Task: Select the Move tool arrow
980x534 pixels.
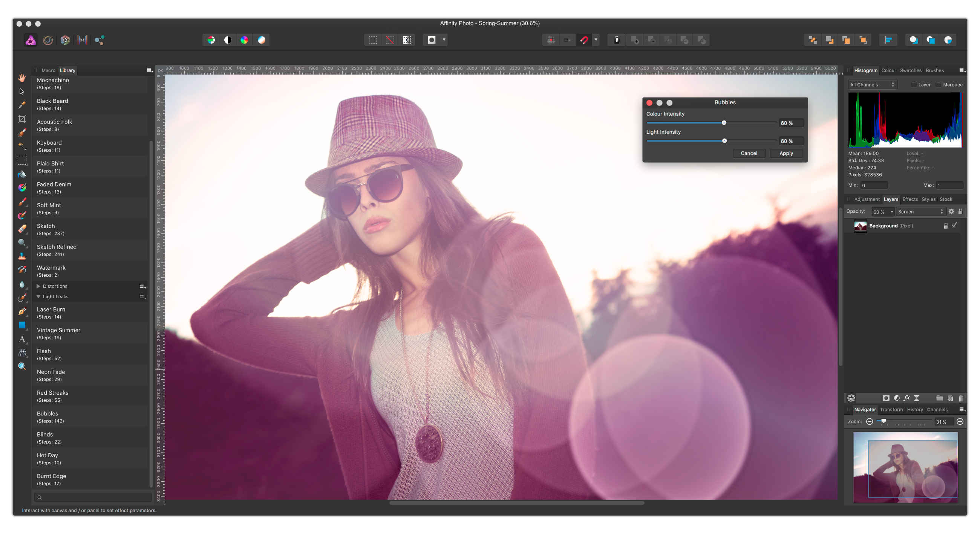Action: coord(22,92)
